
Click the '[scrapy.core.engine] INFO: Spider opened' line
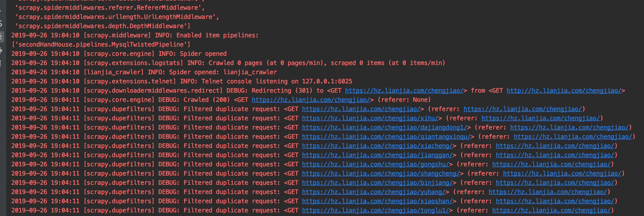pyautogui.click(x=119, y=54)
